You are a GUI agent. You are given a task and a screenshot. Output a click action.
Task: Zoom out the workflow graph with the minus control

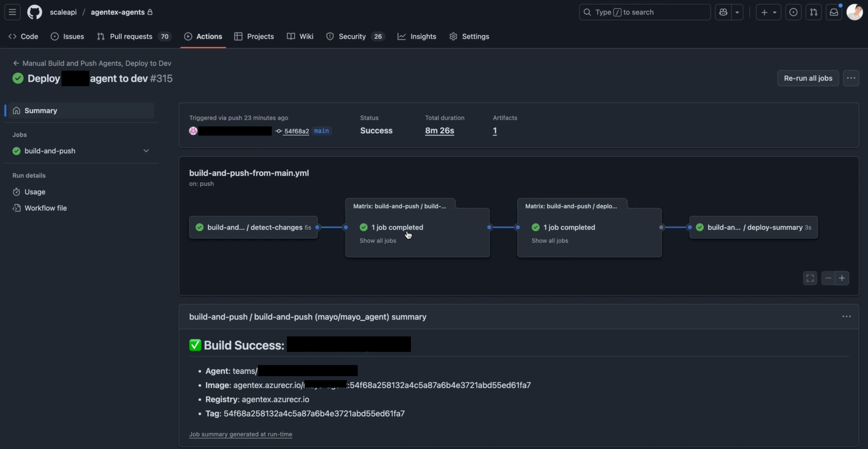(828, 278)
